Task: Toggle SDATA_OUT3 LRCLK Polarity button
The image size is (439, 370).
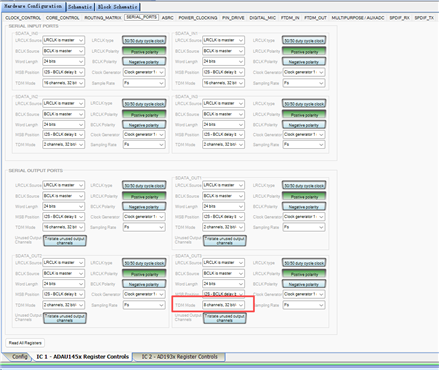Action: [x=304, y=274]
